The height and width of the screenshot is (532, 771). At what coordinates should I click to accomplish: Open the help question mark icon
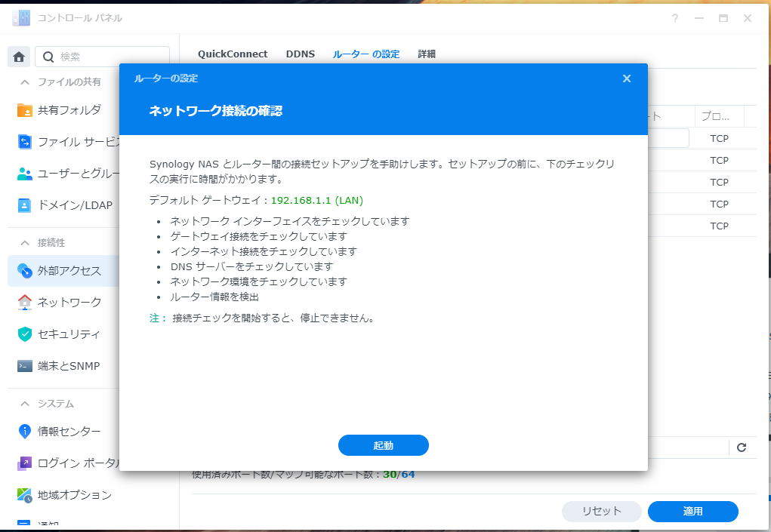tap(675, 18)
